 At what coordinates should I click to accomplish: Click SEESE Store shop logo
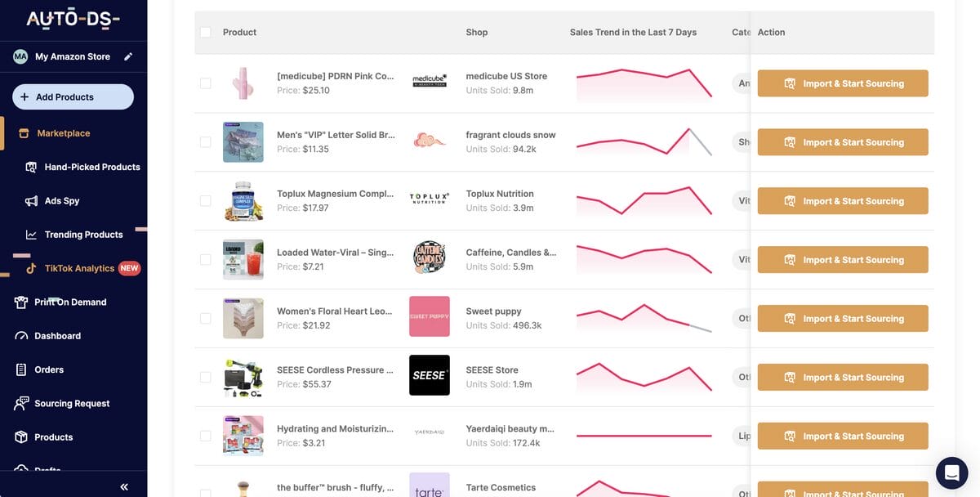click(x=430, y=375)
